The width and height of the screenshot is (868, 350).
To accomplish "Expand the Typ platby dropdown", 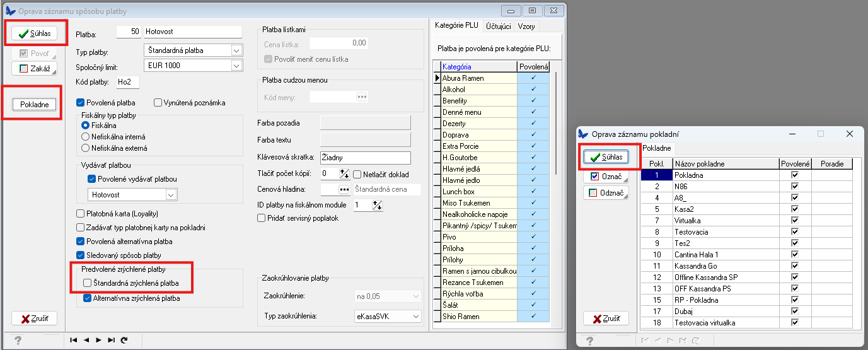I will 236,50.
